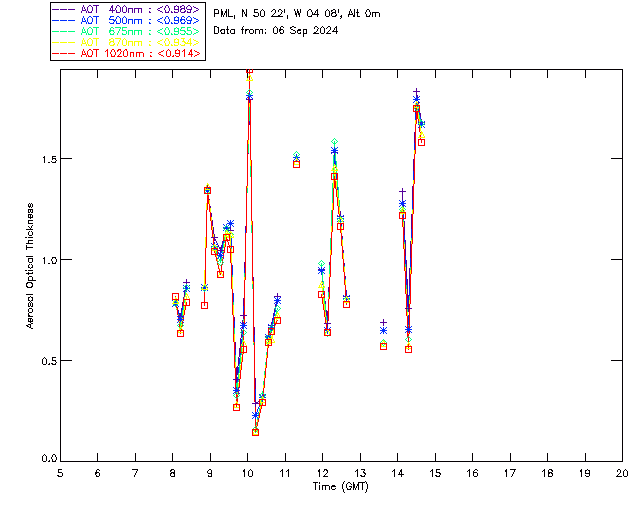
Task: Click the PML station location text
Action: [x=297, y=14]
